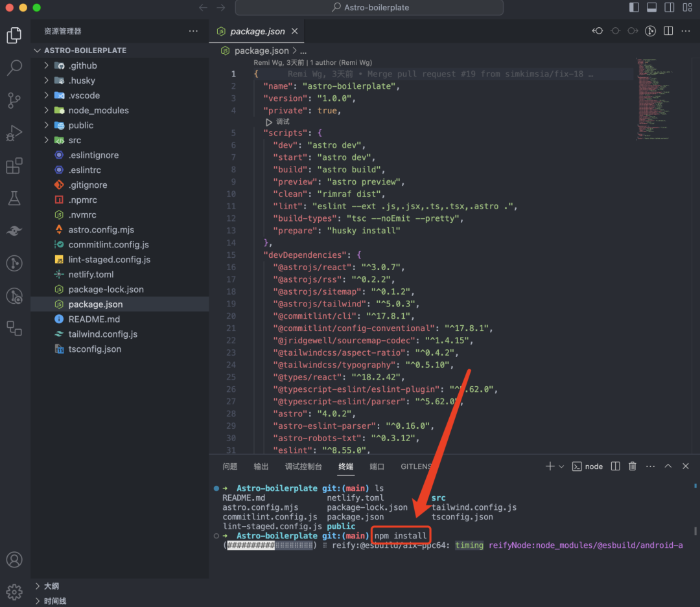
Task: Open the Manage settings gear
Action: pos(14,591)
